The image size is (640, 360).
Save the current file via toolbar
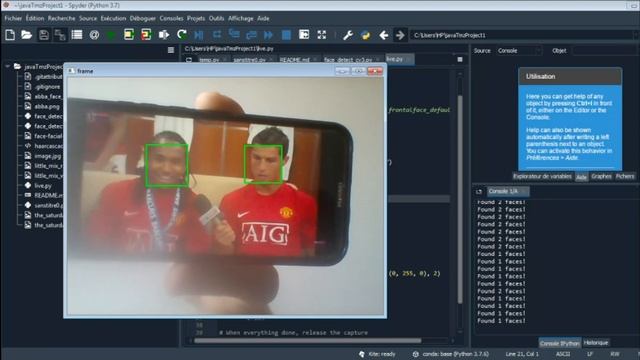(x=44, y=35)
